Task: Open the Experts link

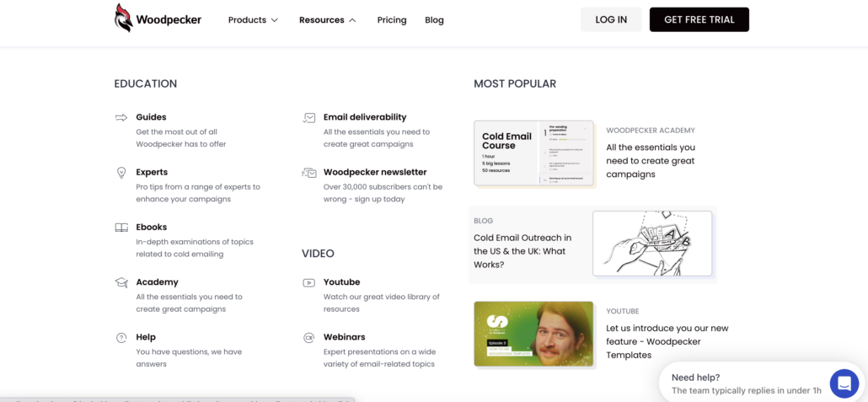Action: (152, 172)
